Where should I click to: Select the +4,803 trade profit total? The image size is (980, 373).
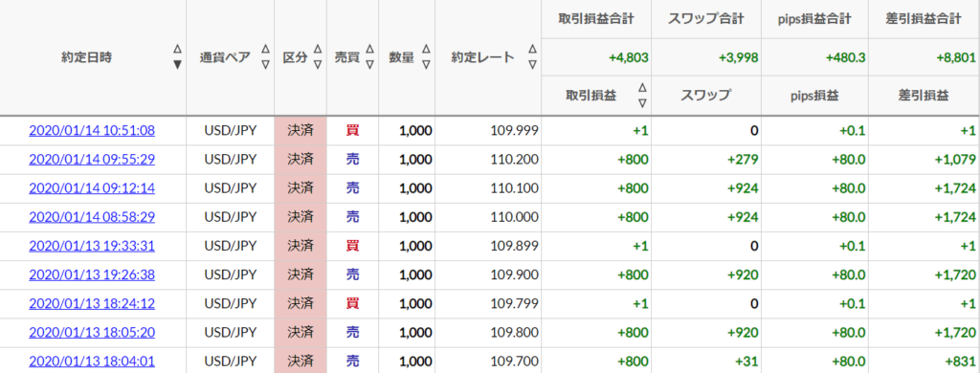[x=628, y=57]
